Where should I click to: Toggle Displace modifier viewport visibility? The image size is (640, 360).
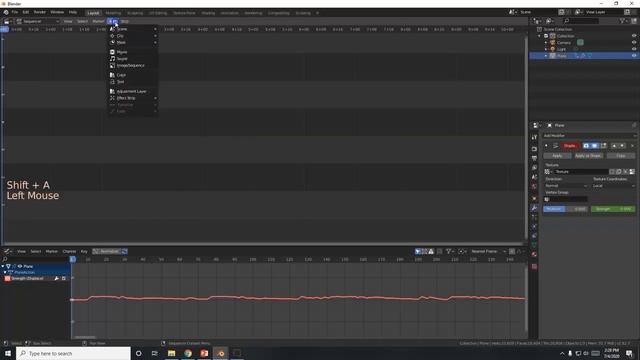(x=595, y=146)
